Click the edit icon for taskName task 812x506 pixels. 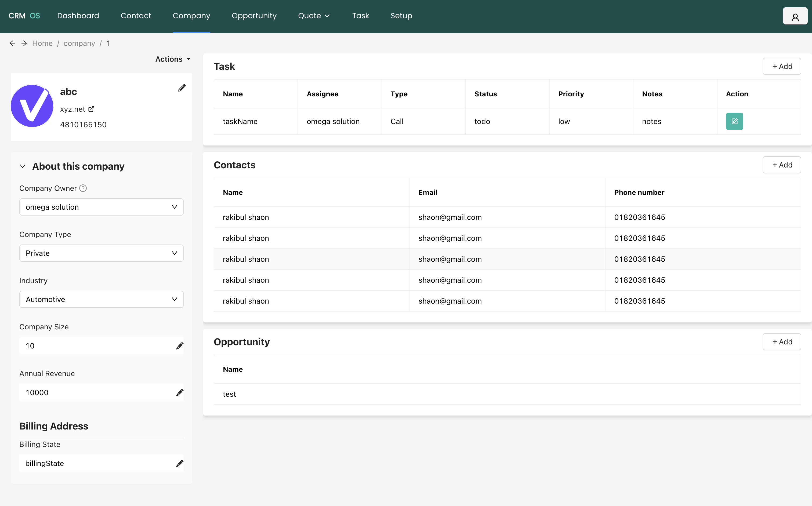point(734,121)
